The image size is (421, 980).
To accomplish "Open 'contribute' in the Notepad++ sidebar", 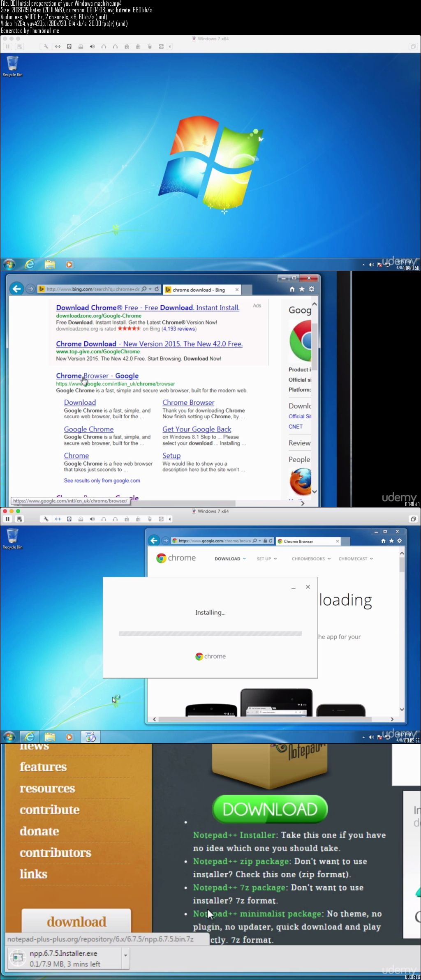I will 50,809.
